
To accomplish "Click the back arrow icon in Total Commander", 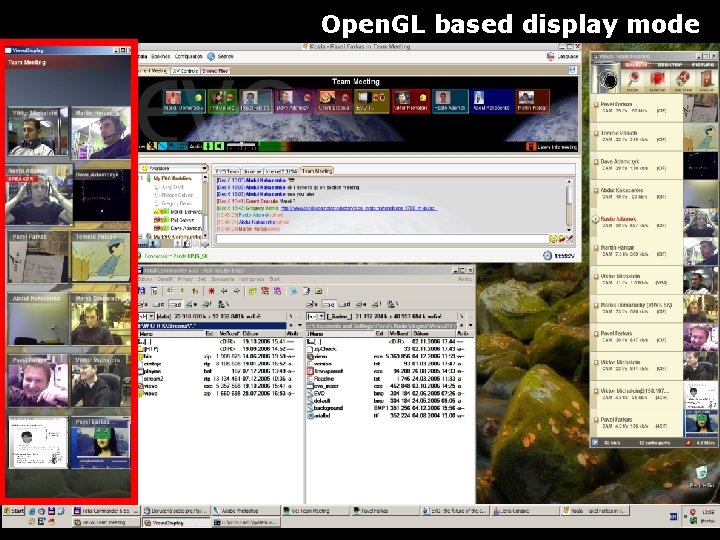I will click(224, 291).
